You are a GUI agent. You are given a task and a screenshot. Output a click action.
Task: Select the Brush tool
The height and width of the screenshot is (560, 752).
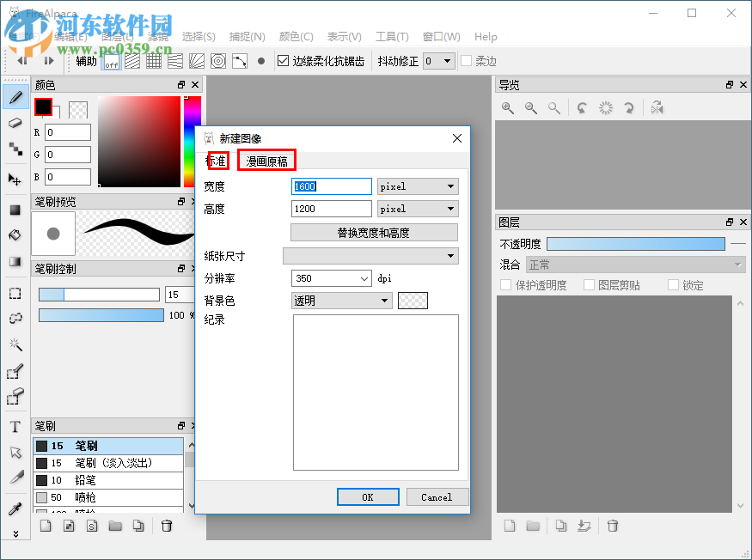pos(15,97)
